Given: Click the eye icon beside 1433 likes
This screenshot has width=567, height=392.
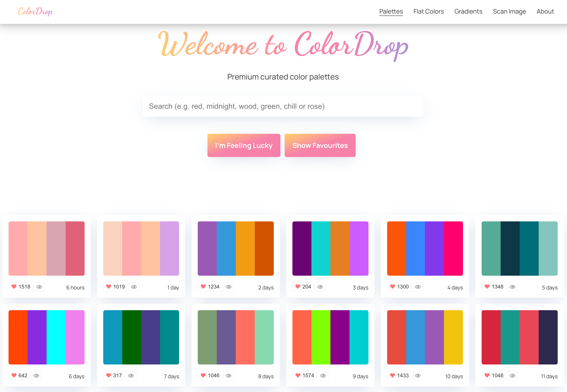Looking at the screenshot, I should [x=418, y=376].
